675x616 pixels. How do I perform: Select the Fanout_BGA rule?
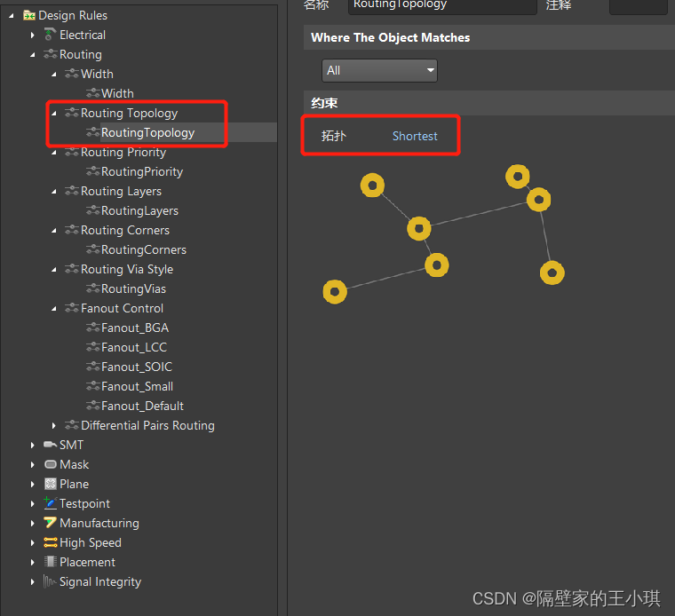[x=135, y=328]
